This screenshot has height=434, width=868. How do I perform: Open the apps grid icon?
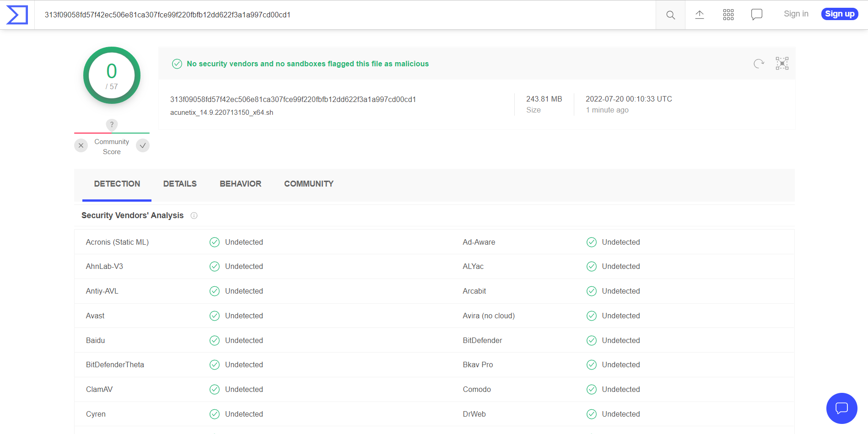click(728, 15)
